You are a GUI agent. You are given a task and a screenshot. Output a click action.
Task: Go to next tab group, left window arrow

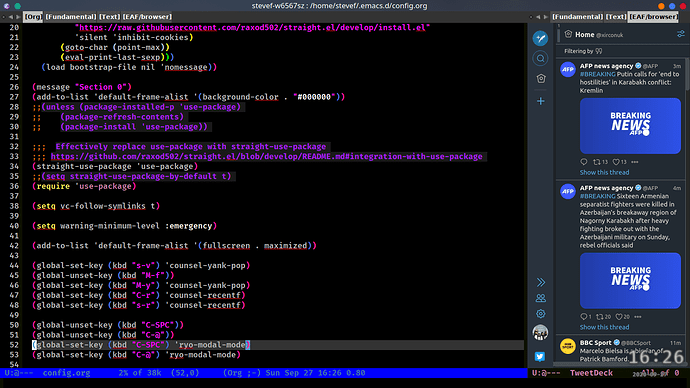coord(18,17)
